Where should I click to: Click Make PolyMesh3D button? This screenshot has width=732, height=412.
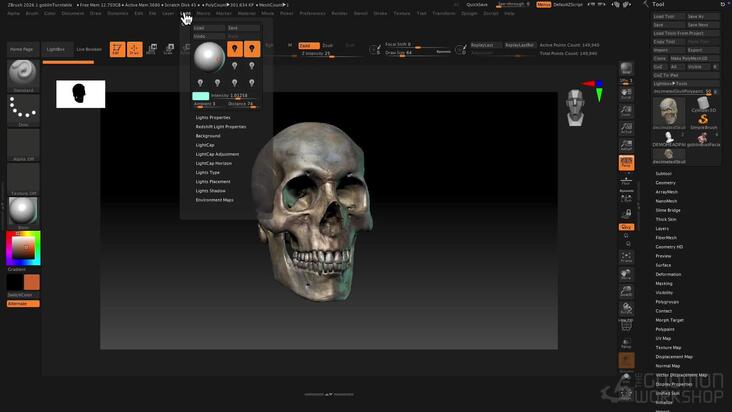(694, 58)
